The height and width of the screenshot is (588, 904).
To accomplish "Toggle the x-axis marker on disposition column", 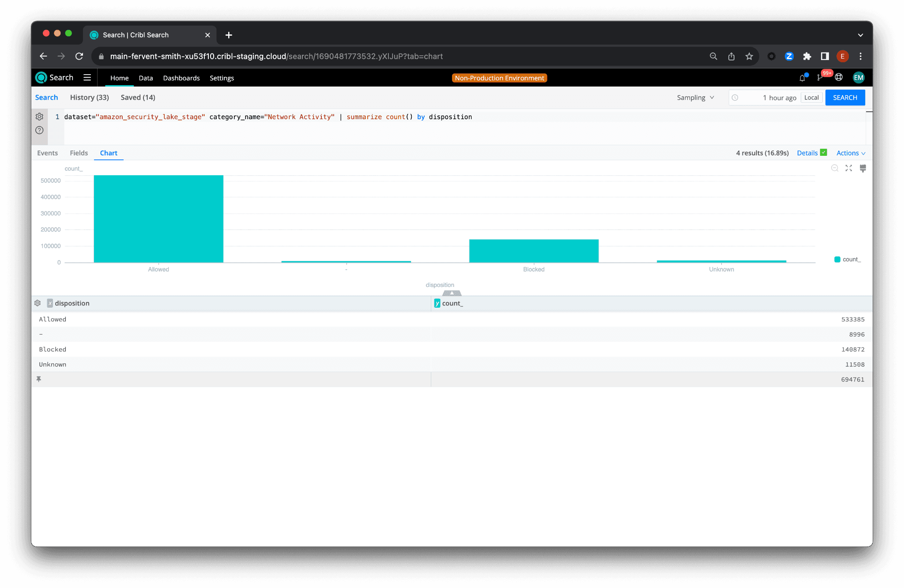I will 50,303.
